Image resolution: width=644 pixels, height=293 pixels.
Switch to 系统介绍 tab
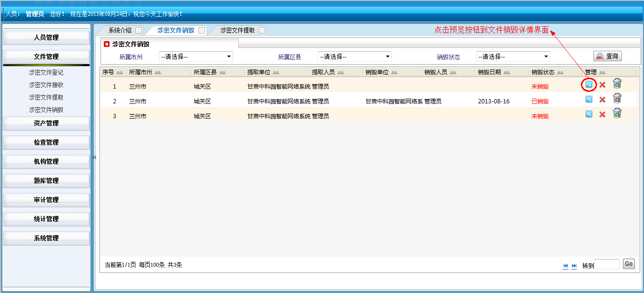pos(120,30)
